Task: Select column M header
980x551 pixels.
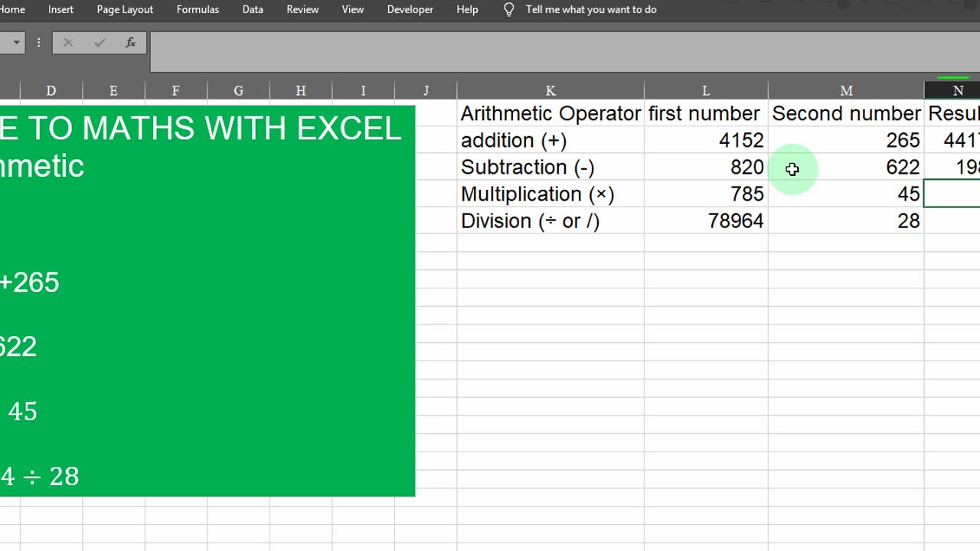Action: pyautogui.click(x=846, y=91)
